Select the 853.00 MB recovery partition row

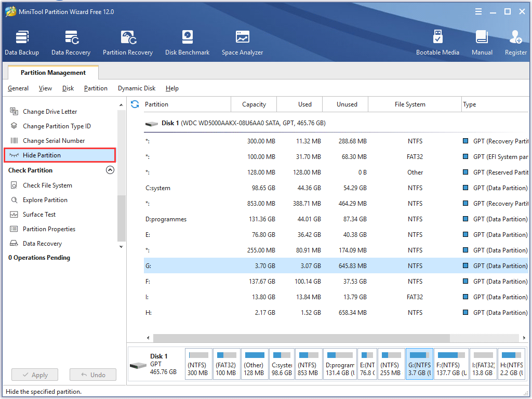coord(336,204)
